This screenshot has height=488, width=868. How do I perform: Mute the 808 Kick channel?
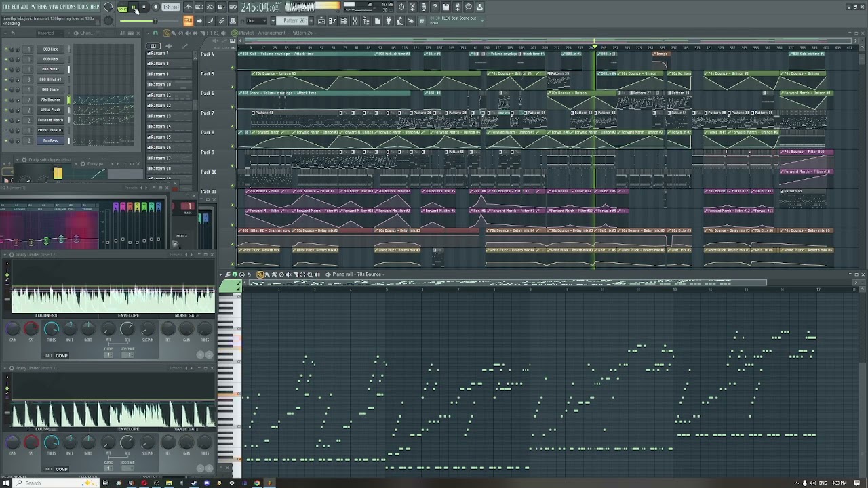pos(6,49)
